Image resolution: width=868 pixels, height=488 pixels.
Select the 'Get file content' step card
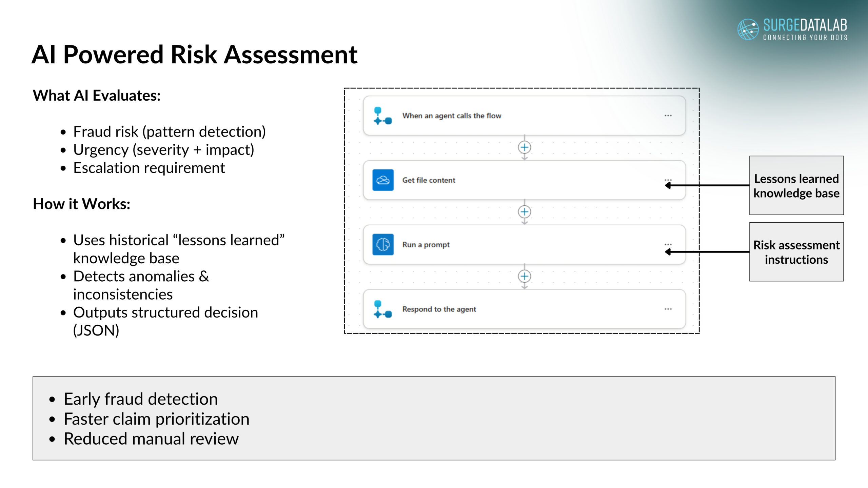tap(429, 180)
